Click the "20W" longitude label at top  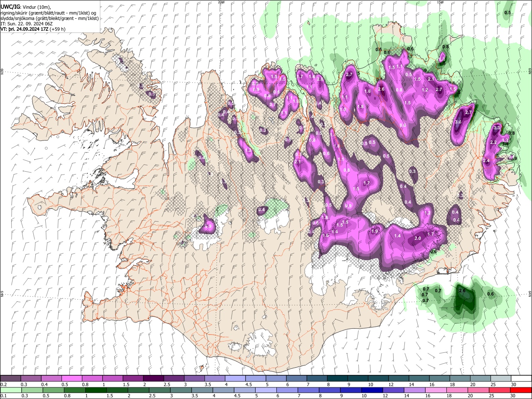click(221, 2)
